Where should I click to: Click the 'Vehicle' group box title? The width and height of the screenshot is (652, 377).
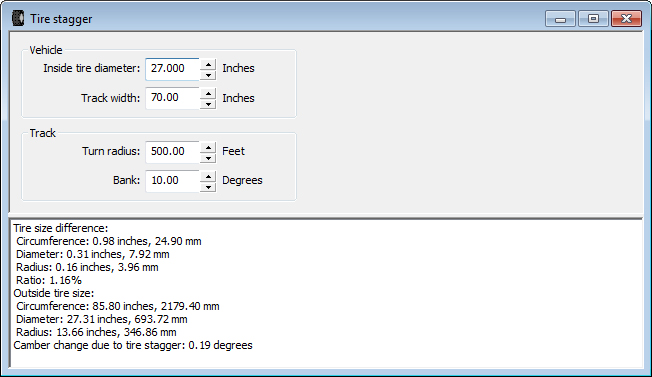point(46,50)
